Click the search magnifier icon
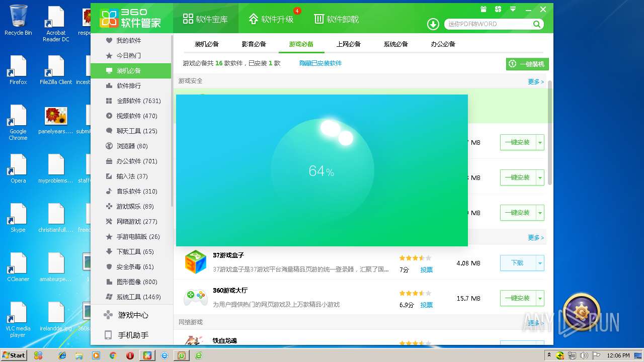644x362 pixels. point(537,24)
